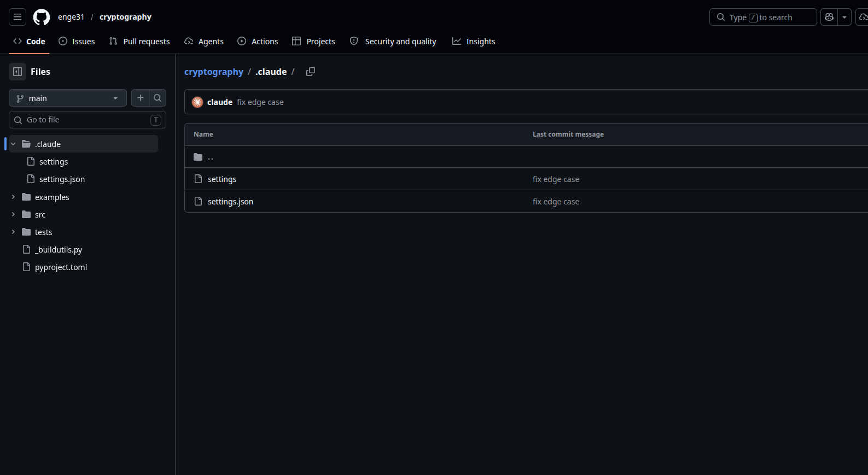Switch to the Issues tab
This screenshot has width=868, height=475.
pyautogui.click(x=77, y=42)
